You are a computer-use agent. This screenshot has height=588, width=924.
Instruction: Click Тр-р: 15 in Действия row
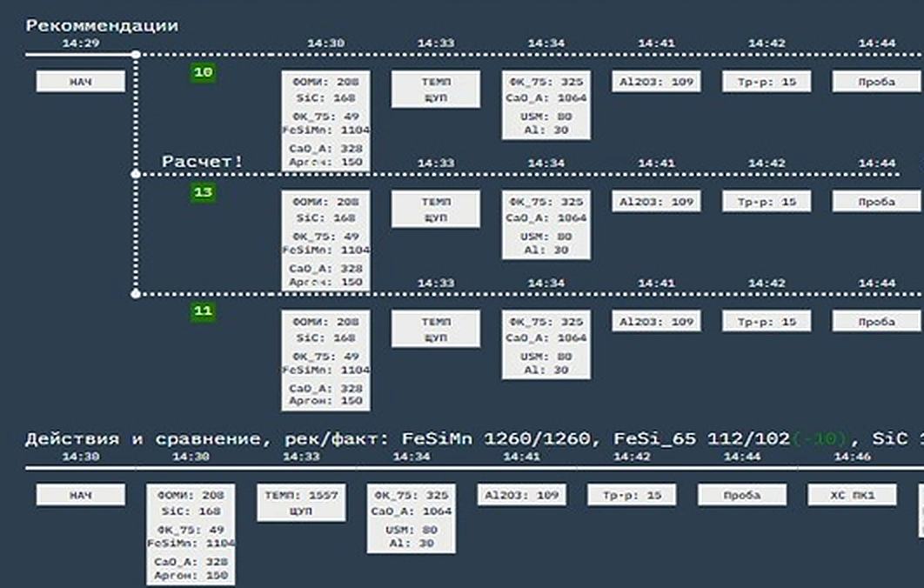pos(632,495)
